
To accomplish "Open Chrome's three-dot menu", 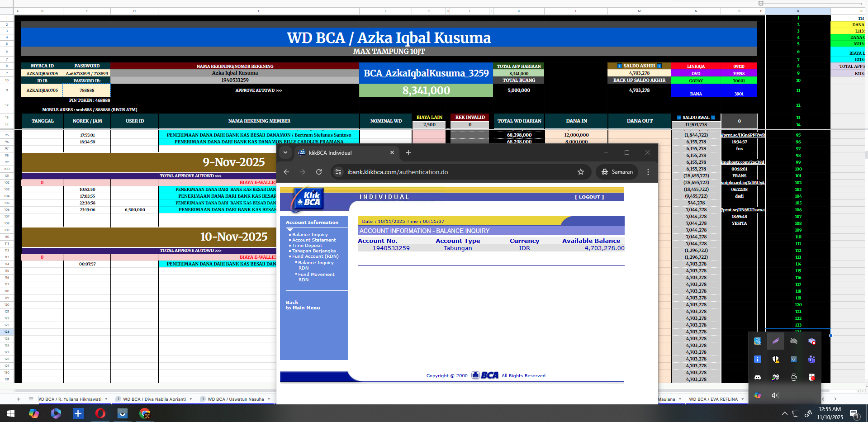I will tap(648, 172).
